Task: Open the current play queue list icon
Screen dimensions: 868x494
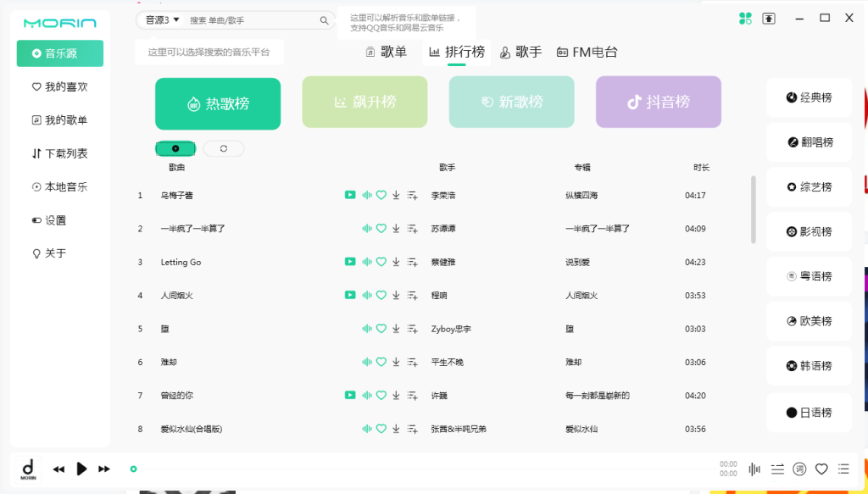Action: (x=843, y=468)
